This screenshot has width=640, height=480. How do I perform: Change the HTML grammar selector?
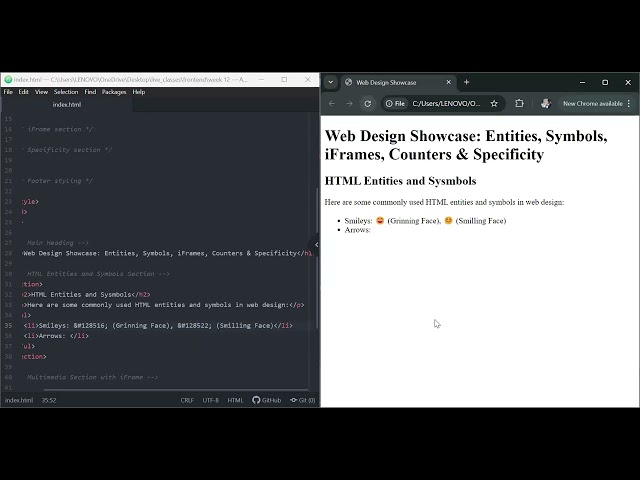[235, 400]
